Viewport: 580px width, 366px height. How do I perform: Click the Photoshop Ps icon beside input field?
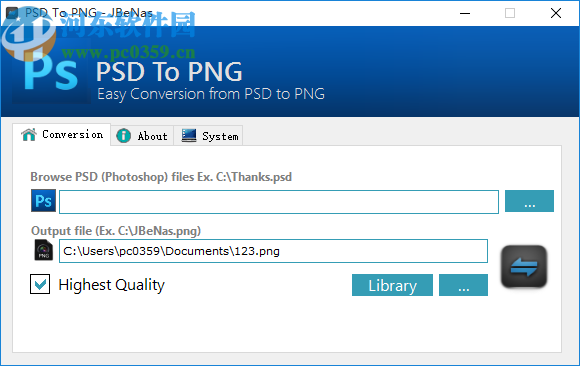pyautogui.click(x=43, y=201)
